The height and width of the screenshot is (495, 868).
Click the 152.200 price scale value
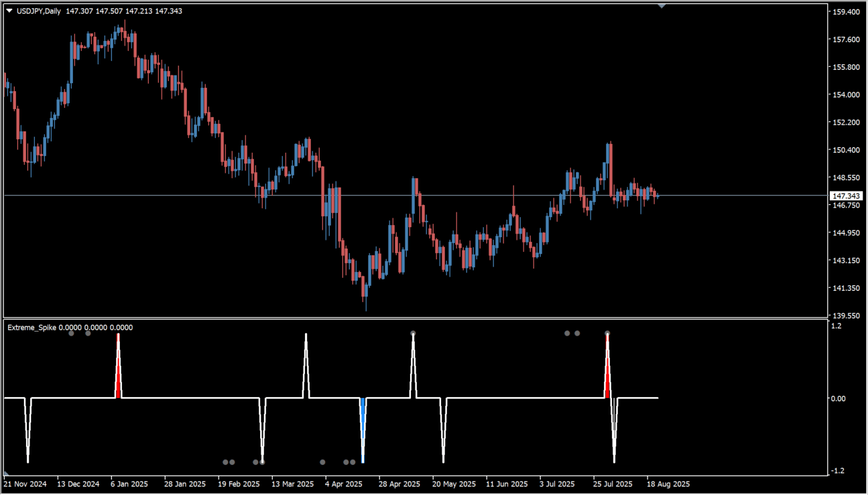pyautogui.click(x=846, y=122)
